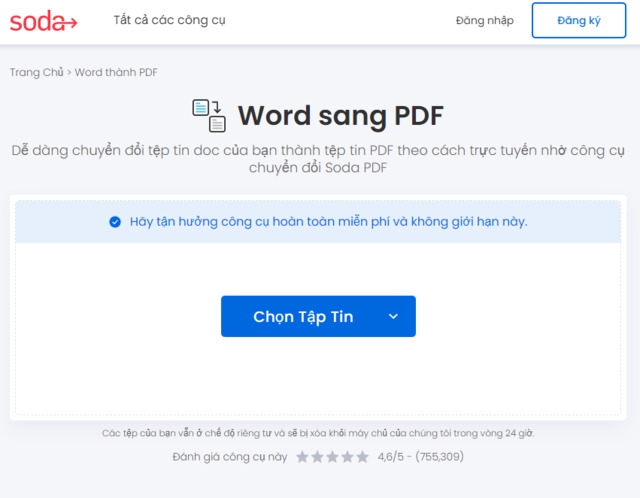
Task: Click the blue checkmark icon in banner
Action: [115, 222]
